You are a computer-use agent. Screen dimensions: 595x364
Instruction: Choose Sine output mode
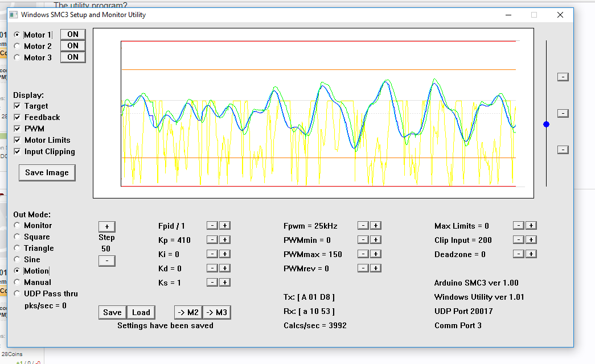click(18, 259)
